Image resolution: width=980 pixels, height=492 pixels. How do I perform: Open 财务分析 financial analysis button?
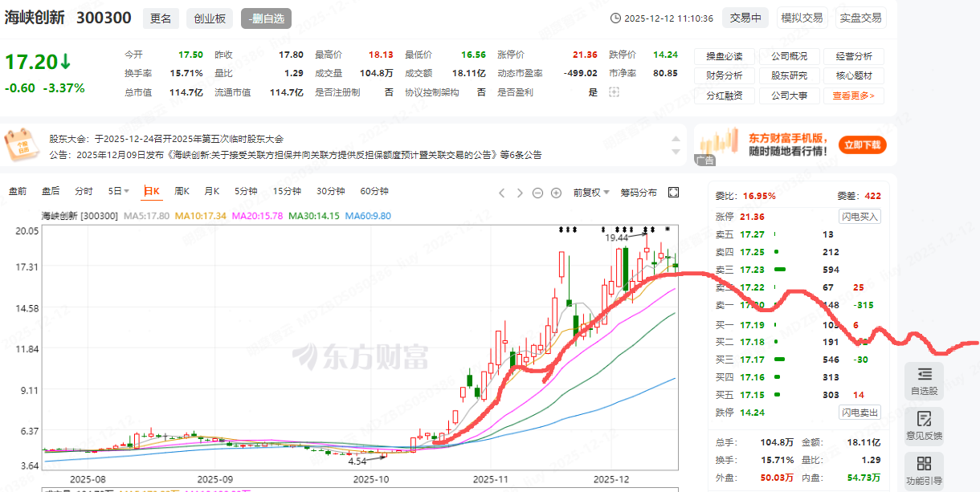coord(724,76)
